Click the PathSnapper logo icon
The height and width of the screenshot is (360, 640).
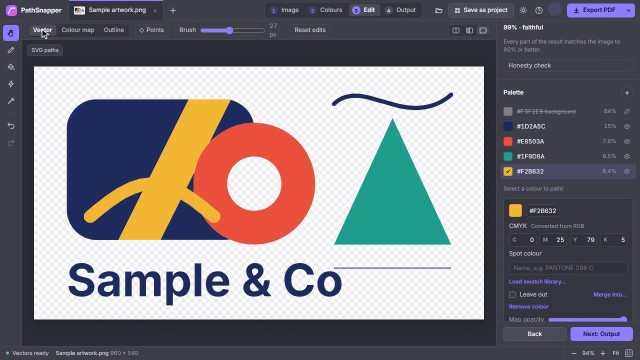coord(11,10)
